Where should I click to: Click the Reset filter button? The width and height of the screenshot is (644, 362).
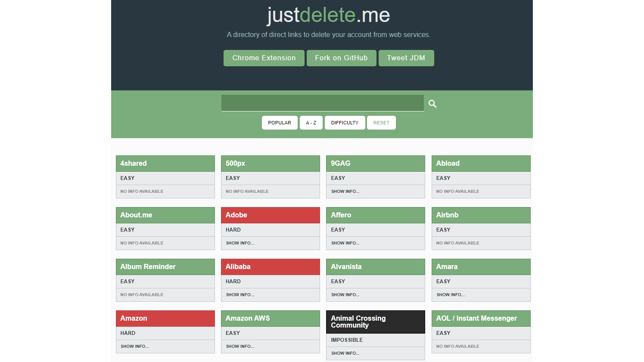point(381,123)
